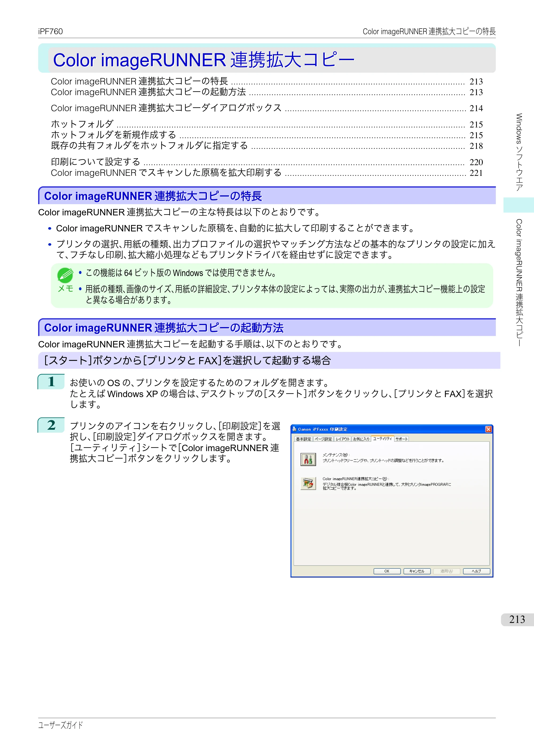Open contents entry '既存の共有フォルダをホットフォルダに指定する'
This screenshot has width=534, height=756.
(x=266, y=146)
